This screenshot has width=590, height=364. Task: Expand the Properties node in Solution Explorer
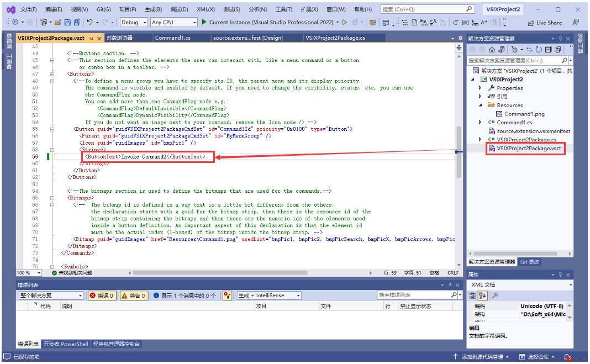click(480, 88)
